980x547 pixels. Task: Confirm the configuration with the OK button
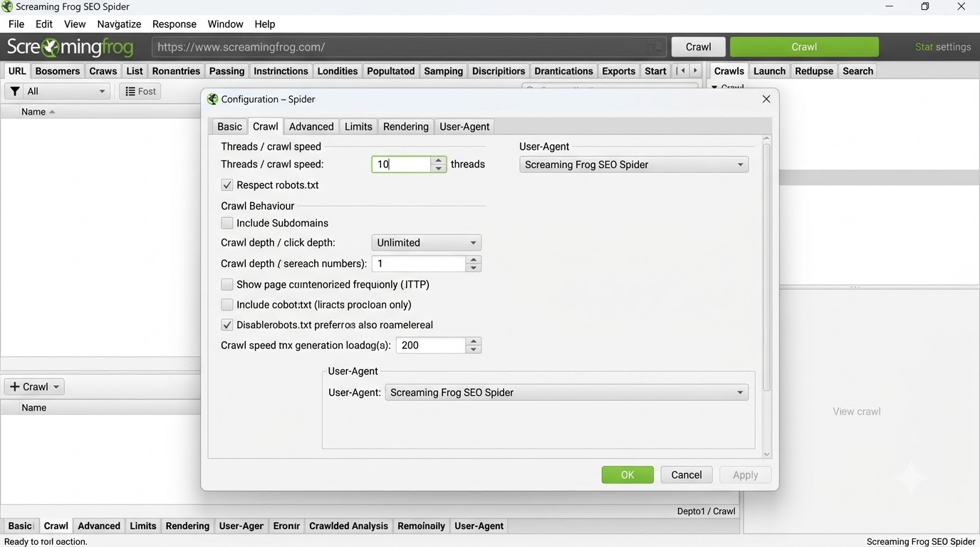pyautogui.click(x=627, y=475)
